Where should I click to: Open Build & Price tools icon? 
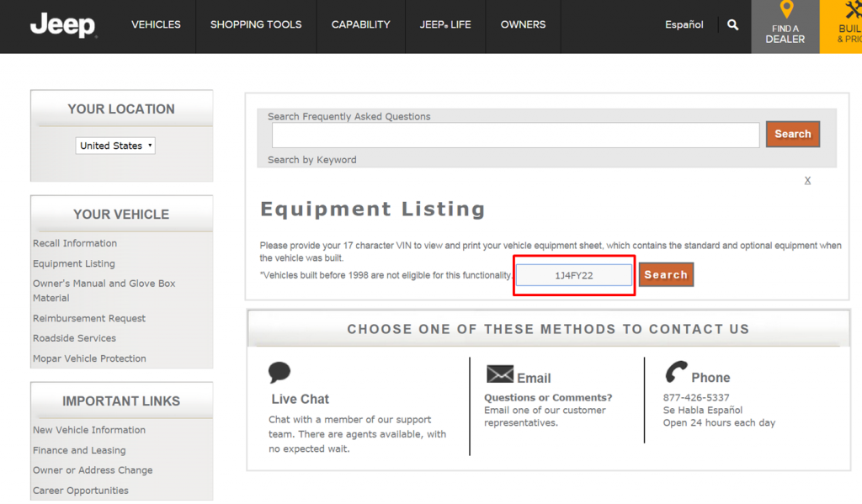click(853, 10)
